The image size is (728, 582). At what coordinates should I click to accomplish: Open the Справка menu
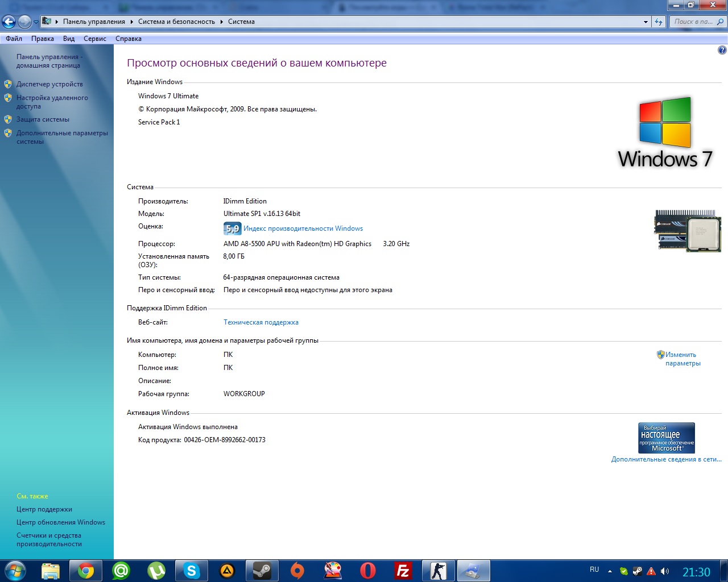click(129, 39)
